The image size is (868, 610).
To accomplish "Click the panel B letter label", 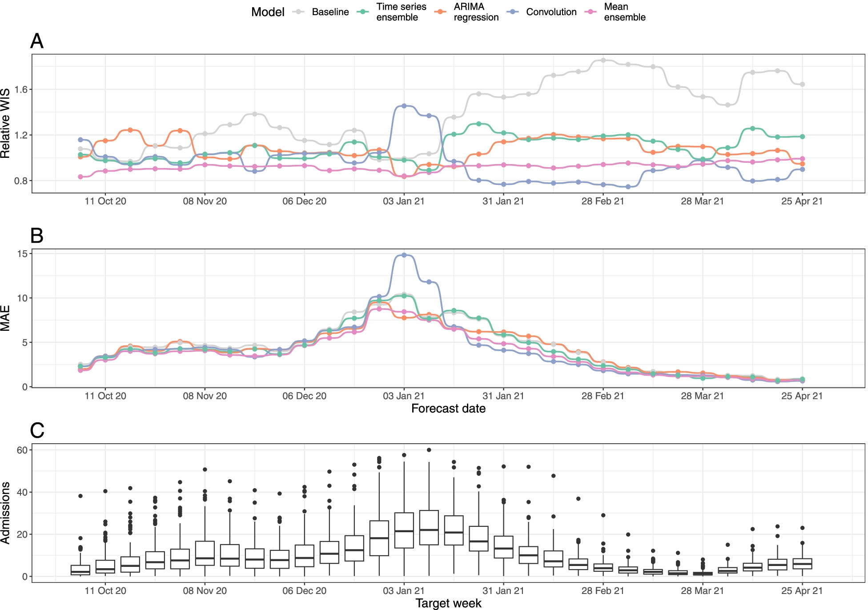I will coord(37,236).
